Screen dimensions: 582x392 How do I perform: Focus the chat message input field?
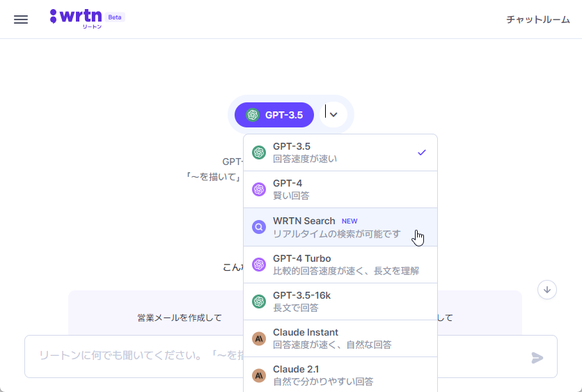(x=291, y=356)
